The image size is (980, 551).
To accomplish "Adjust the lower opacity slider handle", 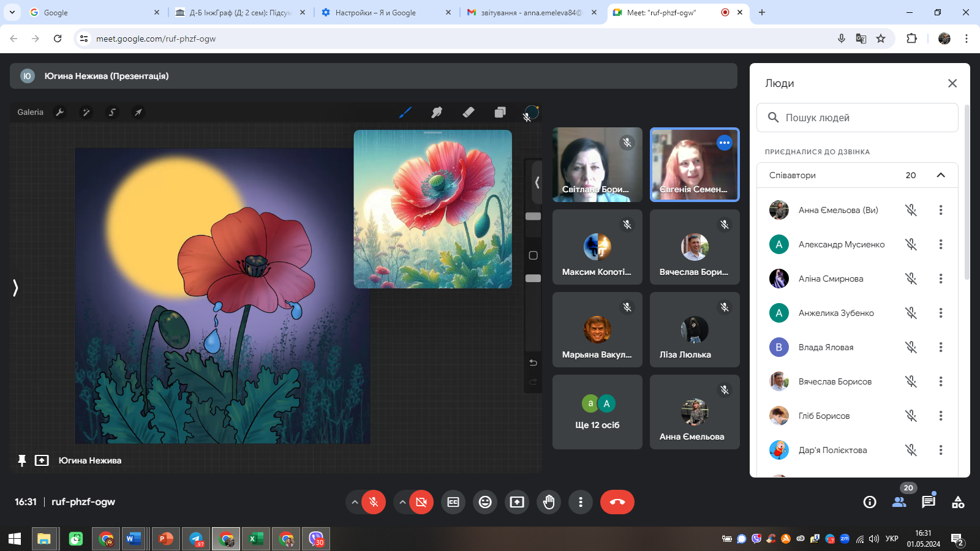I will click(533, 279).
